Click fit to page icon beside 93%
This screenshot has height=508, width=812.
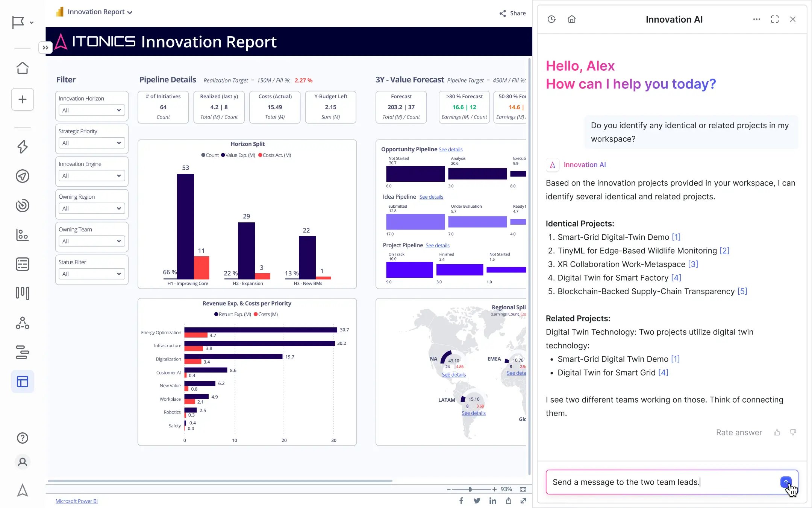point(523,489)
